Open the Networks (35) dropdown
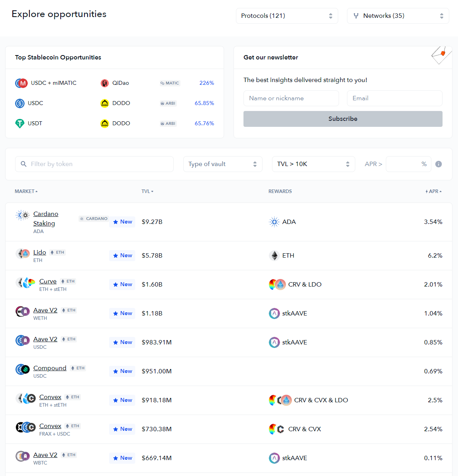Image resolution: width=458 pixels, height=476 pixels. click(x=398, y=16)
